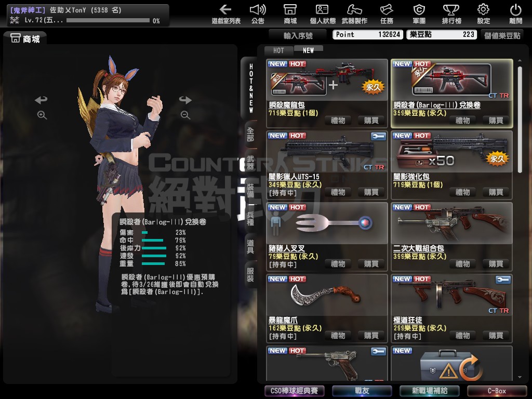Viewport: 532px width, 399px height.
Task: Gift 闇影強化包 item
Action: [462, 192]
